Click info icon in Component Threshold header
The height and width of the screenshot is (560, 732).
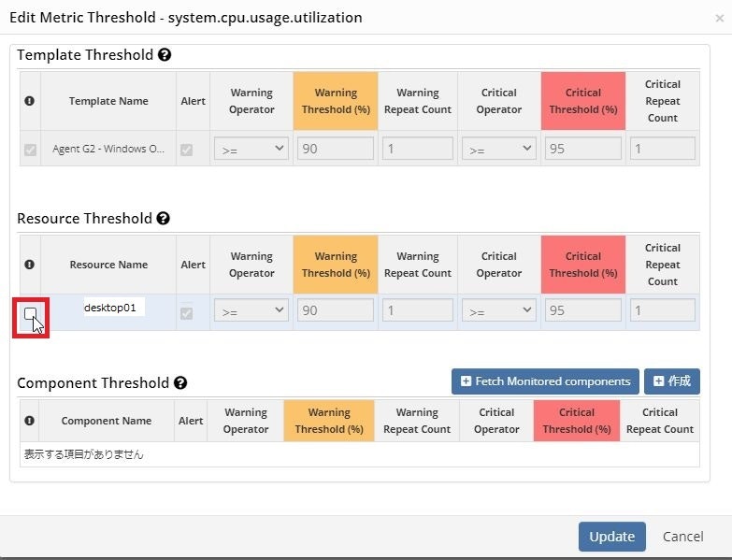click(x=29, y=421)
